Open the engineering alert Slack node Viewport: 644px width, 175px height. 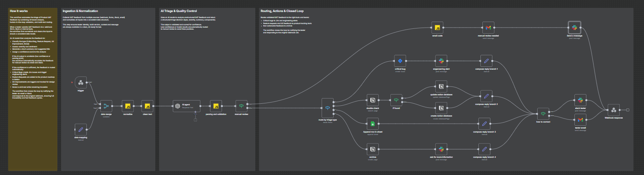441,61
